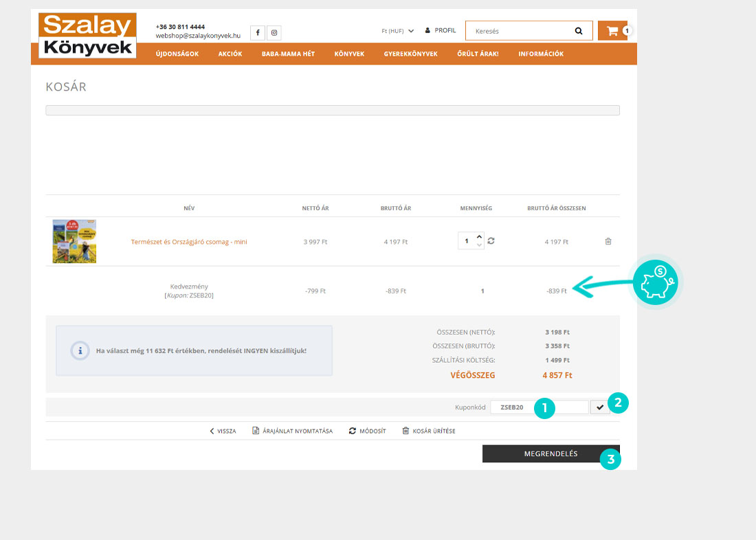Click the VÉGÖSSZEG 4 857 Ft value

(x=557, y=375)
